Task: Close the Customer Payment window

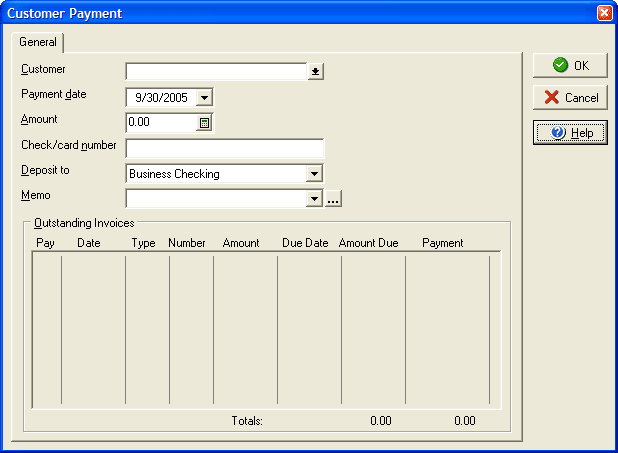Action: [604, 13]
